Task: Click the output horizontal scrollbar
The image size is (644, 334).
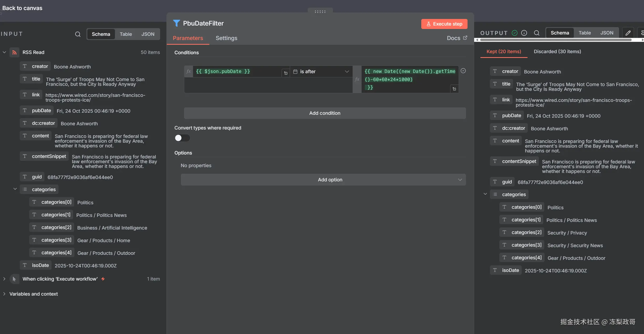Action: 555,40
